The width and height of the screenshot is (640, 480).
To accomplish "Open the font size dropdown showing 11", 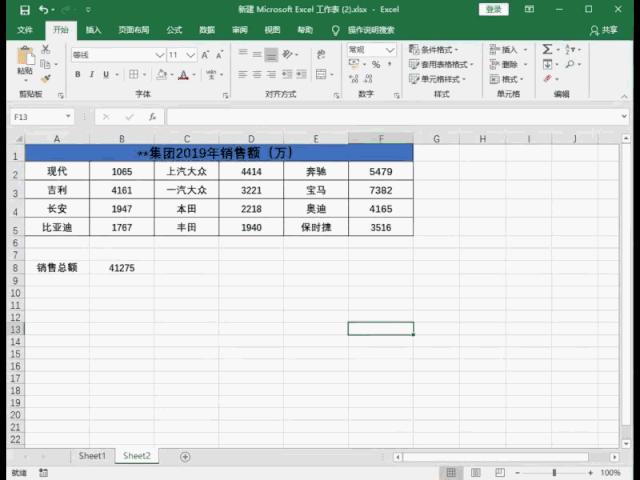I will (x=190, y=55).
